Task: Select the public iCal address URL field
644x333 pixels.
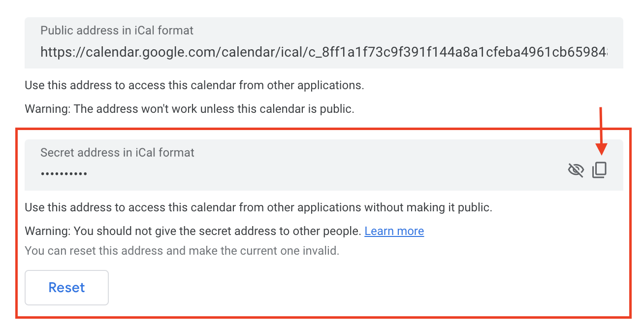Action: pos(324,43)
